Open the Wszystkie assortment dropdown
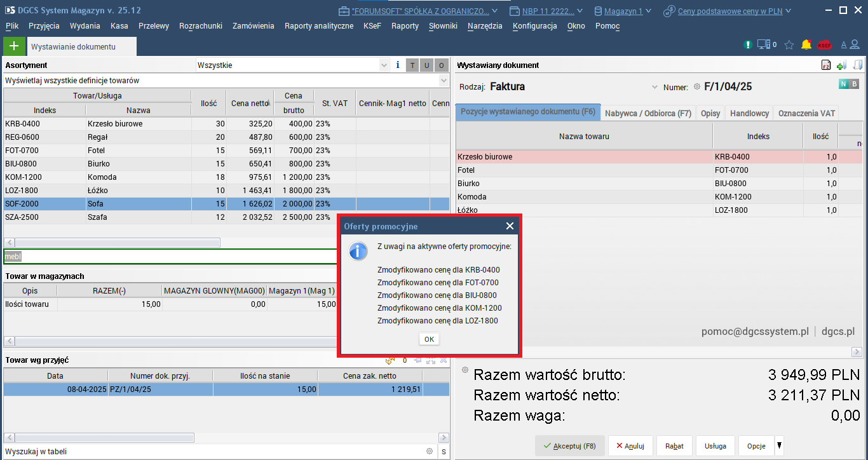The width and height of the screenshot is (868, 460). [x=383, y=65]
